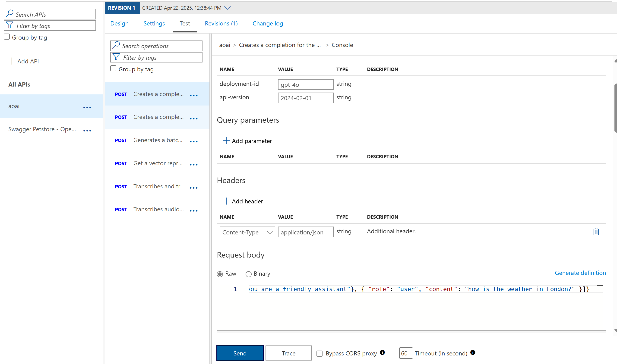Screen dimensions: 617x364
Task: Click the operations Filter by tags funnel icon
Action: pyautogui.click(x=116, y=57)
